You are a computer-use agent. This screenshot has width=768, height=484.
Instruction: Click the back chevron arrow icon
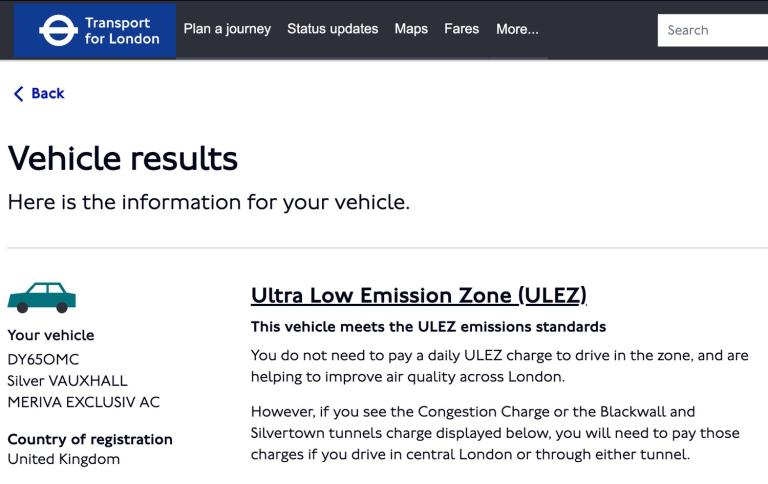point(18,94)
